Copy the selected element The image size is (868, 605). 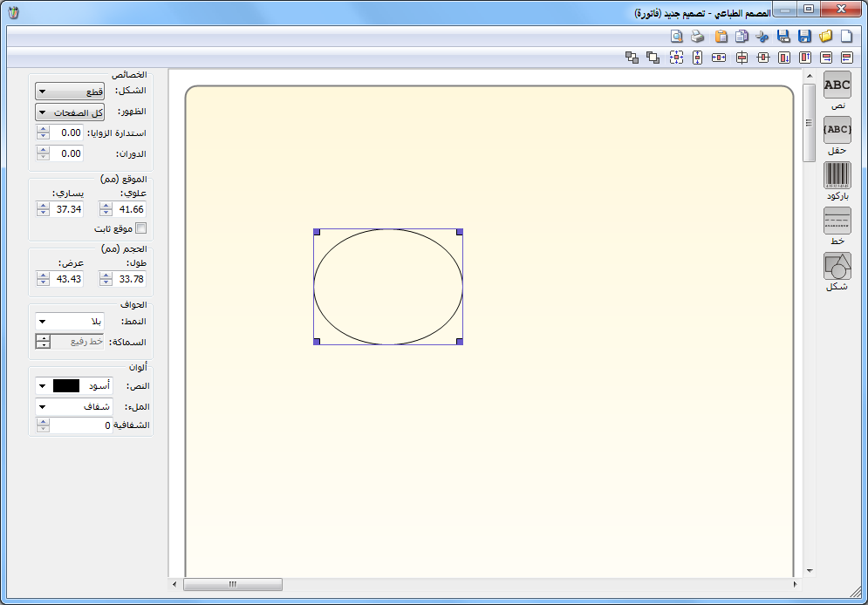(x=742, y=37)
